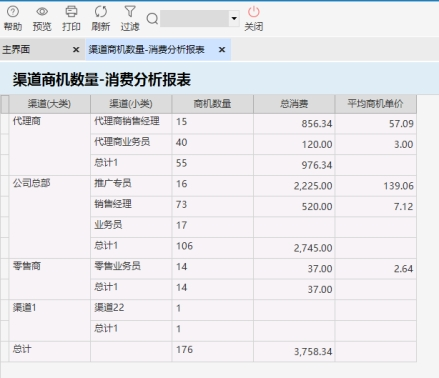The height and width of the screenshot is (378, 439).
Task: Expand the search box dropdown arrow
Action: [234, 18]
